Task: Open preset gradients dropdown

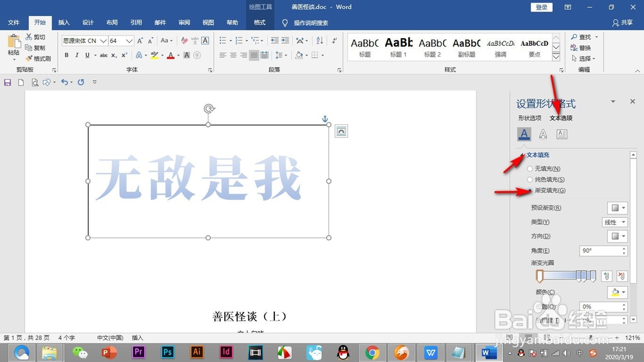Action: coord(618,208)
